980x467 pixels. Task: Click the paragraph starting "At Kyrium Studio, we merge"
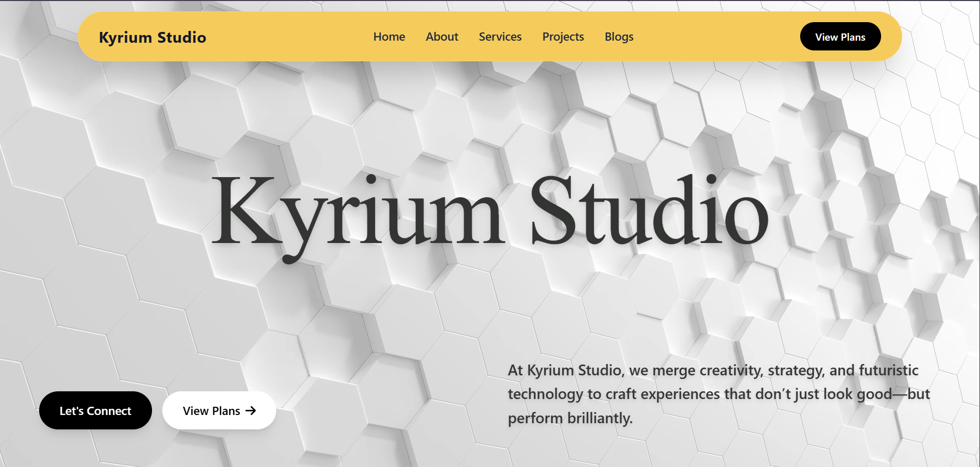[x=719, y=394]
